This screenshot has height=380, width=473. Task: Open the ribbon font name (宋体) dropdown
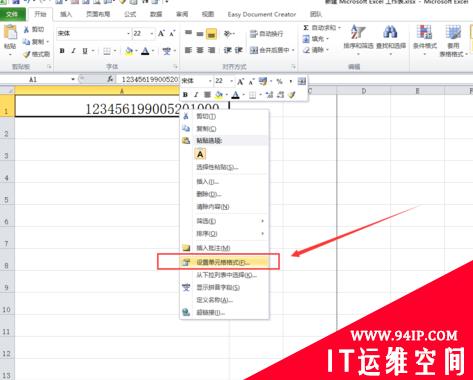(x=128, y=34)
